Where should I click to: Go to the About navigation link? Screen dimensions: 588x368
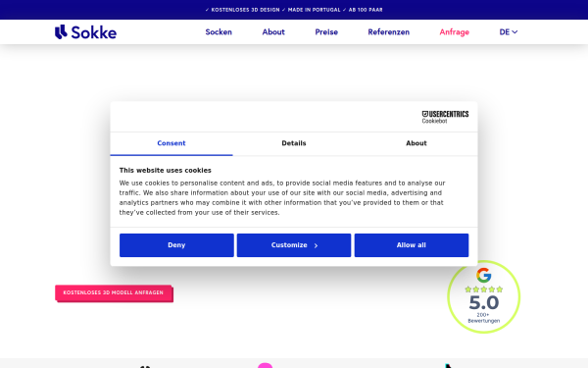(273, 32)
